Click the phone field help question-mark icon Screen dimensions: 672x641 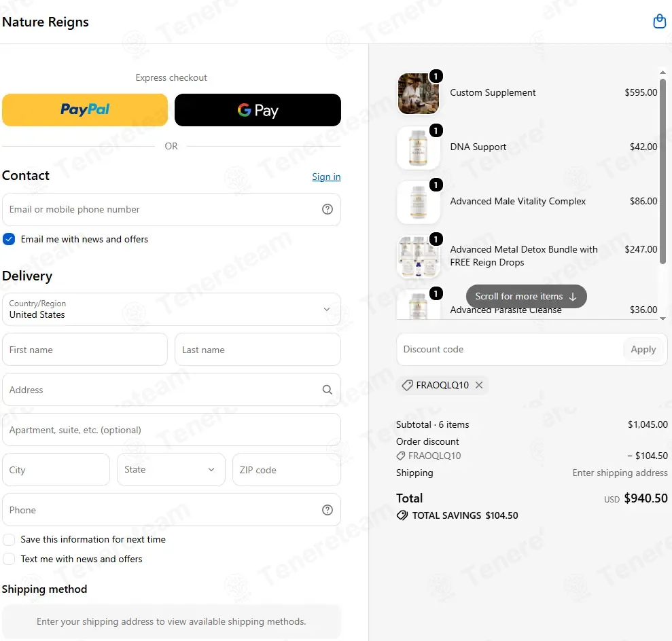(328, 509)
